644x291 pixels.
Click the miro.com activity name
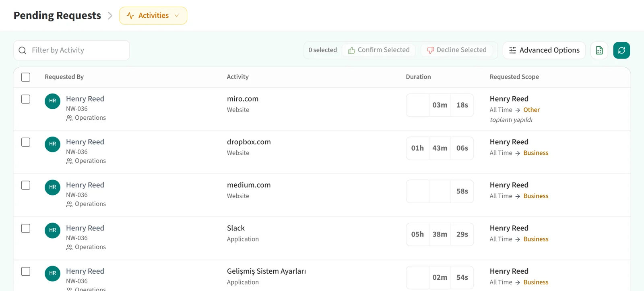pyautogui.click(x=243, y=99)
